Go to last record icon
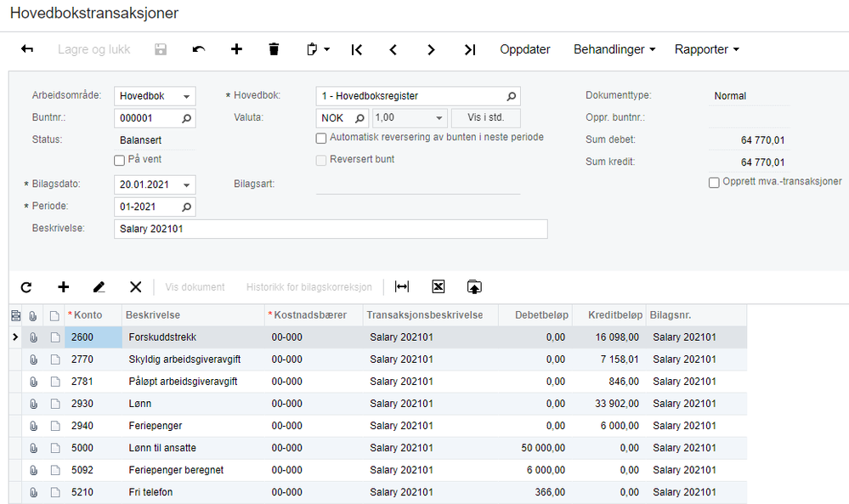The width and height of the screenshot is (849, 504). [x=469, y=49]
